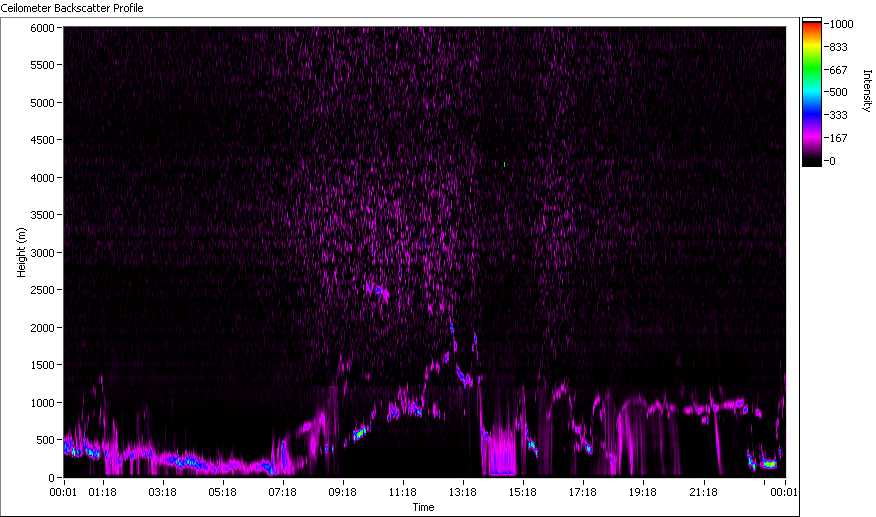Click the green cloud echo near 09:50

point(361,433)
